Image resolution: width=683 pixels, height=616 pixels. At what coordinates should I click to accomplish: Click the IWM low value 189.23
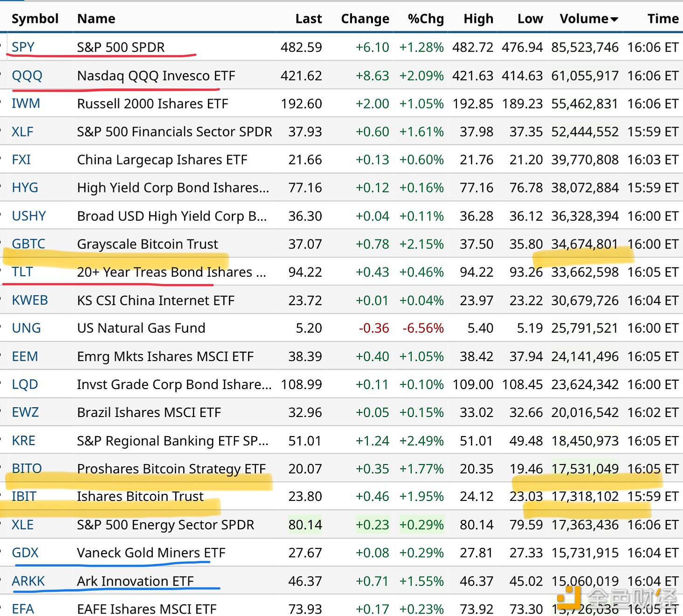[x=523, y=103]
